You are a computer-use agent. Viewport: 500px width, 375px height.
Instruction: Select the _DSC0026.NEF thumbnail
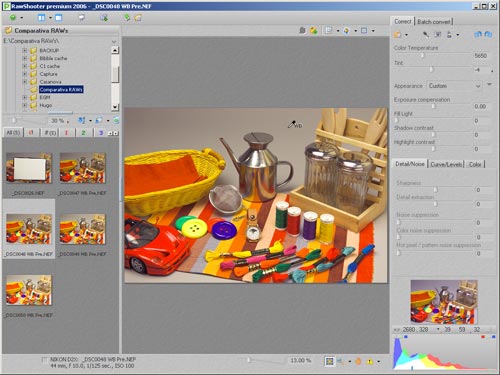[x=29, y=168]
